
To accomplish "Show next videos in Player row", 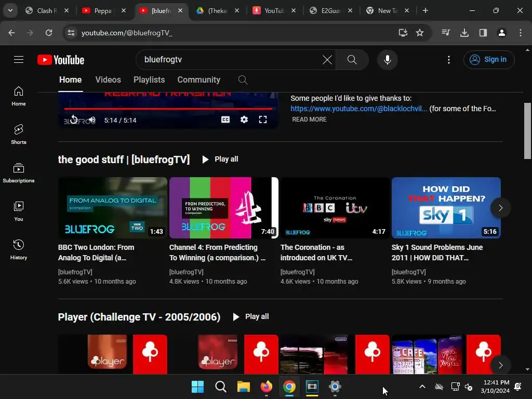I will pos(500,365).
